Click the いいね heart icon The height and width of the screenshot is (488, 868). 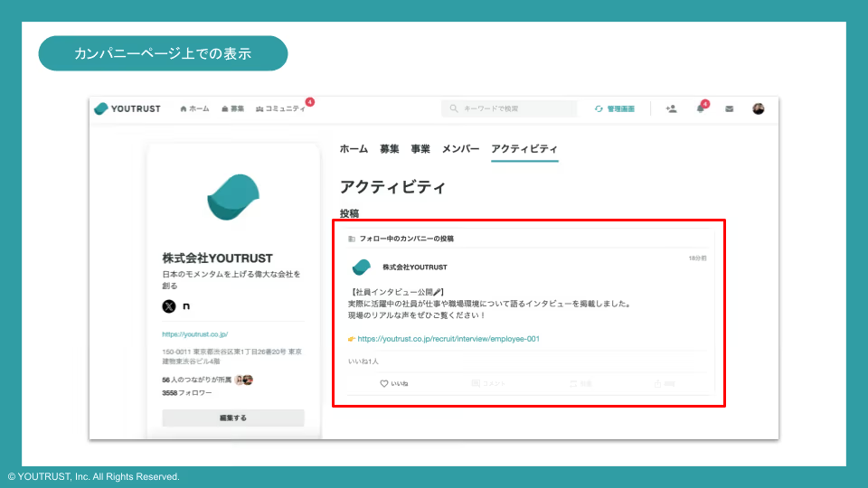(383, 383)
